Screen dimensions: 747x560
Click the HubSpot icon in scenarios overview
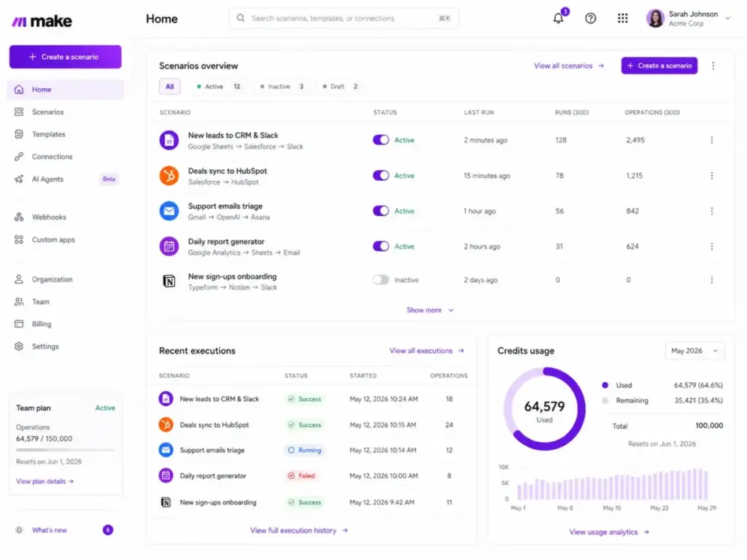click(x=169, y=176)
